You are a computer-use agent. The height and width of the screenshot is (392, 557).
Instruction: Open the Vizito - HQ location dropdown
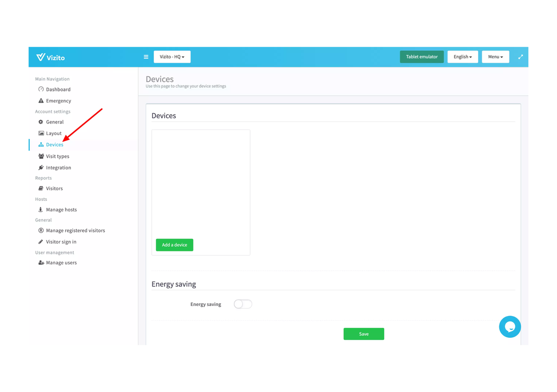coord(172,57)
